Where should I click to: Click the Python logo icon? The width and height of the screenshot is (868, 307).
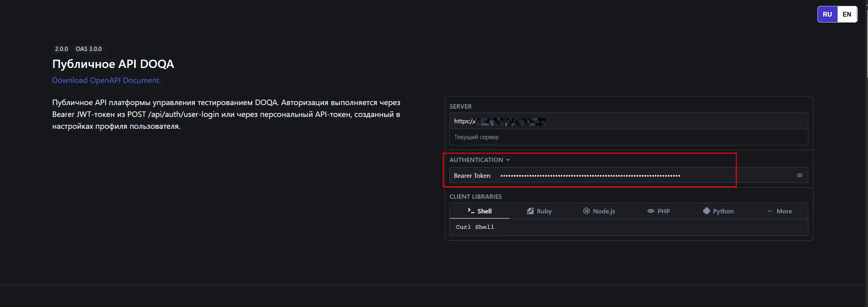706,211
